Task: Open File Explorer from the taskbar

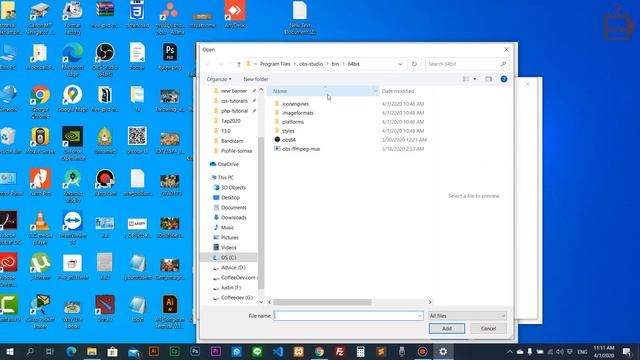Action: tap(91, 351)
